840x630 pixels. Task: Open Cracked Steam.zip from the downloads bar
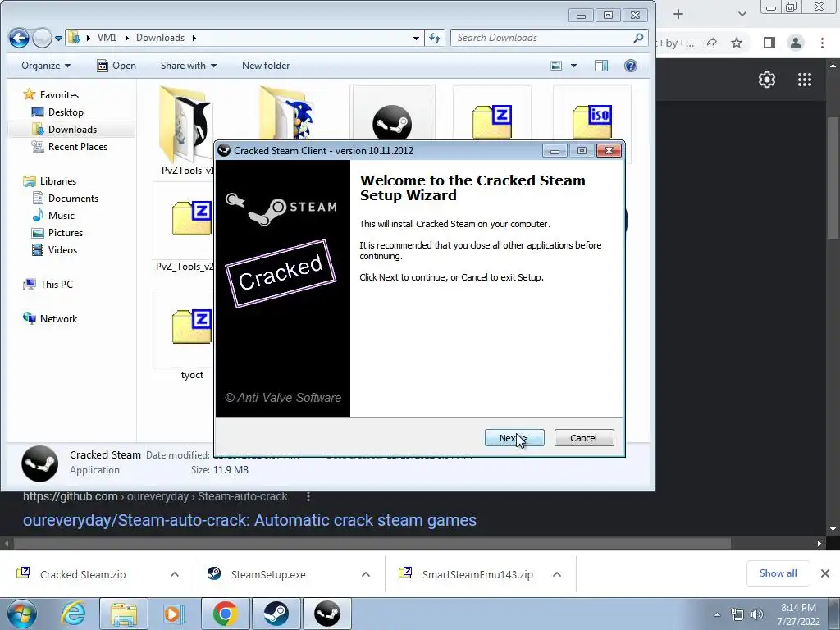click(x=83, y=574)
